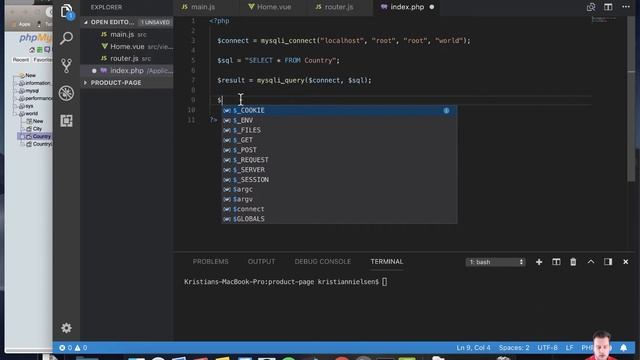Click the Recent tab in phpMyAdmin
Screen dimensions: 640x360
coord(20,60)
